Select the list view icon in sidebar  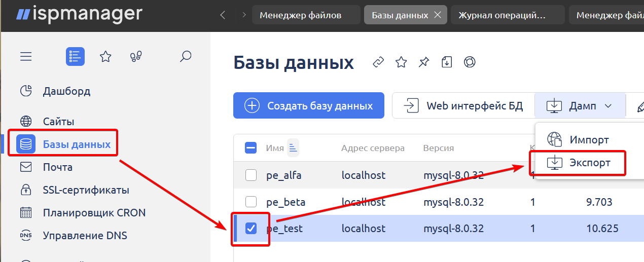coord(75,57)
